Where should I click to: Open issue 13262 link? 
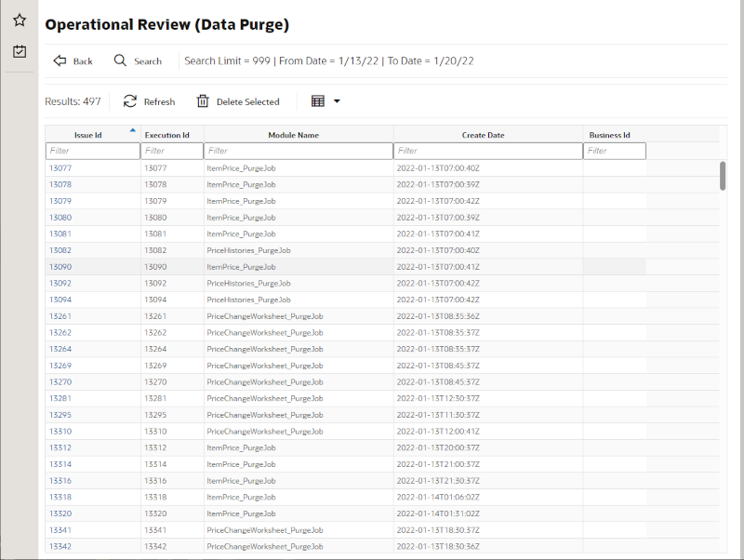coord(60,333)
